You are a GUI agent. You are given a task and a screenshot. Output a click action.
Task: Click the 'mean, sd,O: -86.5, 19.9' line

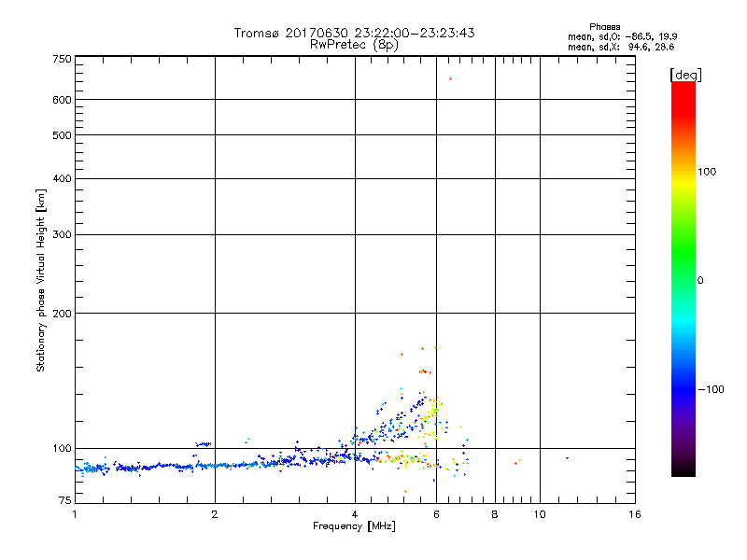(x=622, y=36)
